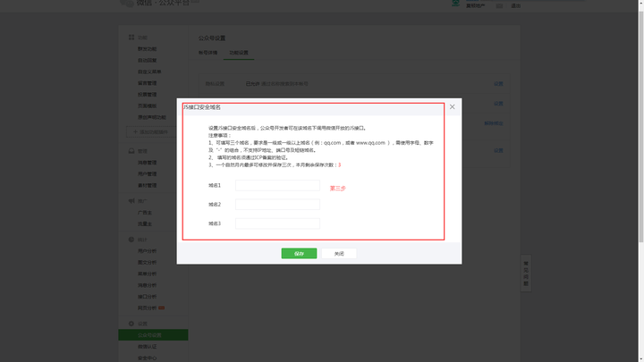Switch to the 帐号详情 tab
The image size is (644, 362).
click(x=208, y=53)
